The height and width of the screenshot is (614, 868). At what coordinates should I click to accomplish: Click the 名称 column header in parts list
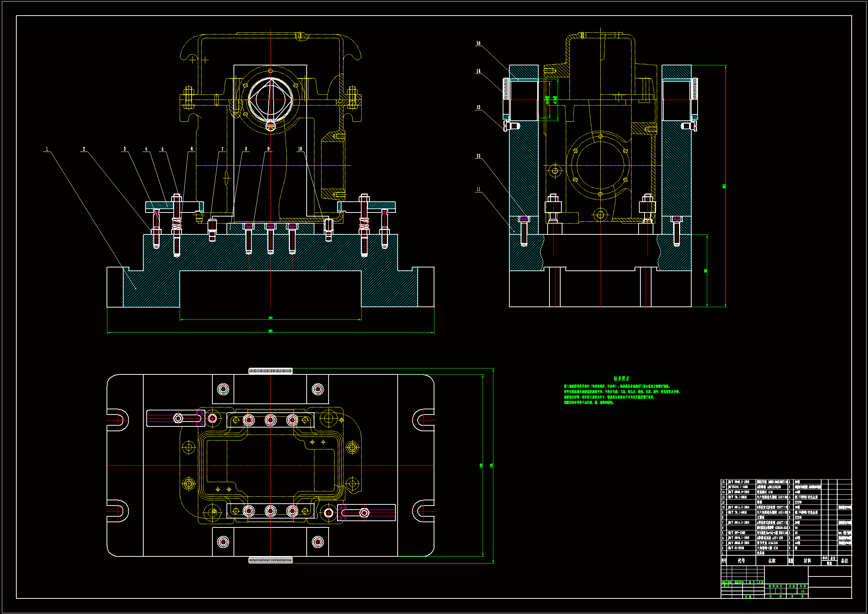click(x=771, y=561)
